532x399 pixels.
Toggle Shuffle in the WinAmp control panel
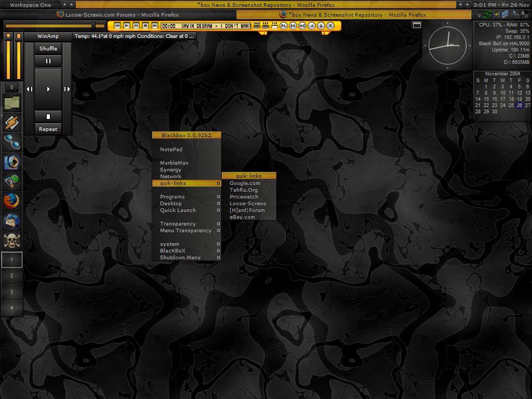(x=48, y=48)
